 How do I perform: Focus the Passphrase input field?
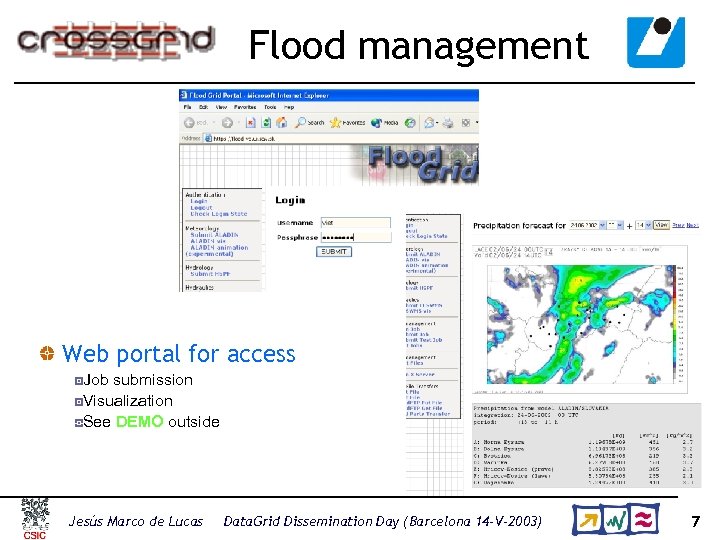(x=355, y=237)
